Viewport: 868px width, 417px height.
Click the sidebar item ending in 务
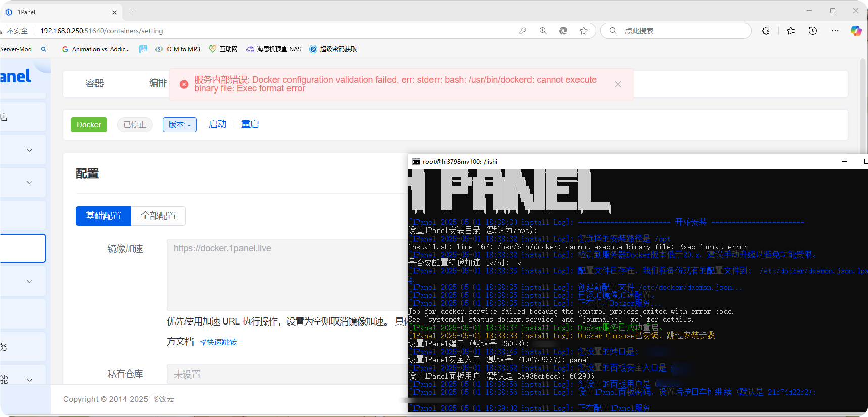coord(23,347)
